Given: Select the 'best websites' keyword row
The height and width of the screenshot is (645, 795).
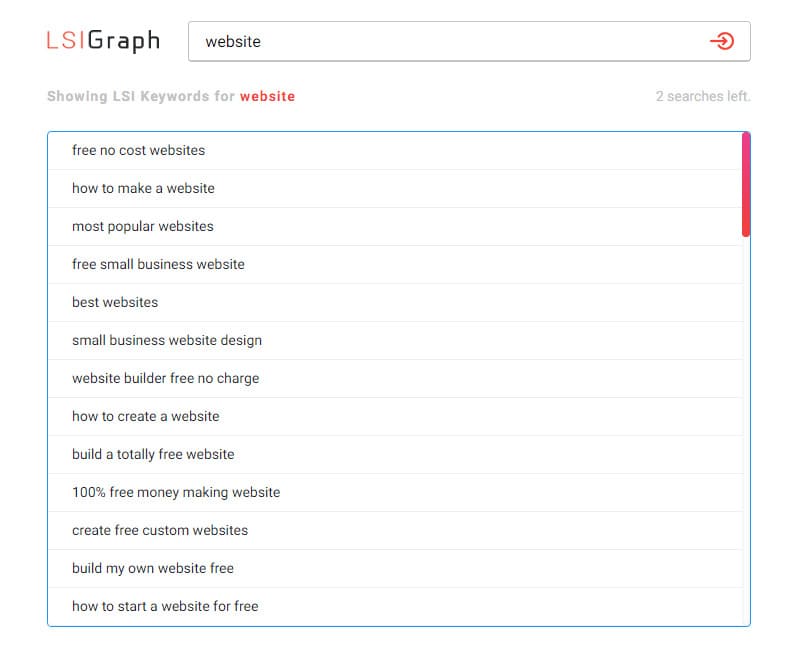Looking at the screenshot, I should 115,302.
